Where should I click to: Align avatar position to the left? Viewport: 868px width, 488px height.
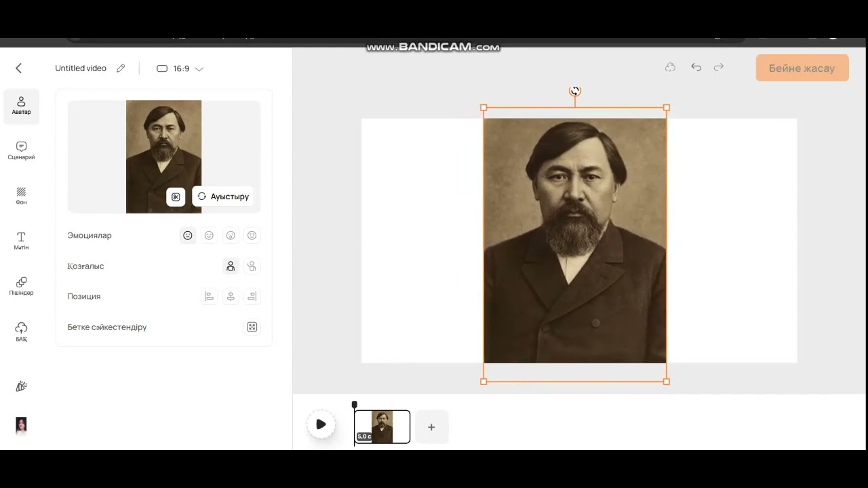209,296
